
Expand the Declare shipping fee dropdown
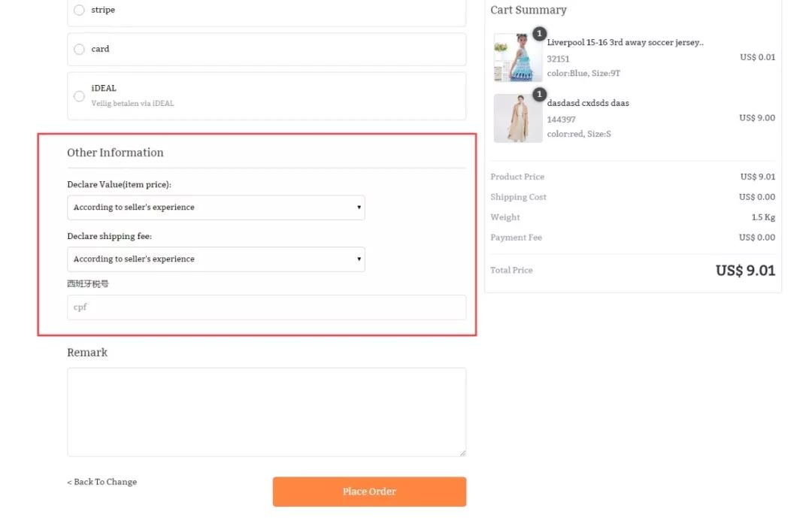coord(215,259)
